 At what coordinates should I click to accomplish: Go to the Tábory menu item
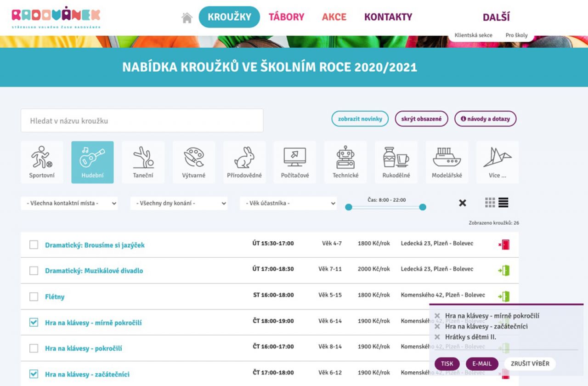[286, 17]
